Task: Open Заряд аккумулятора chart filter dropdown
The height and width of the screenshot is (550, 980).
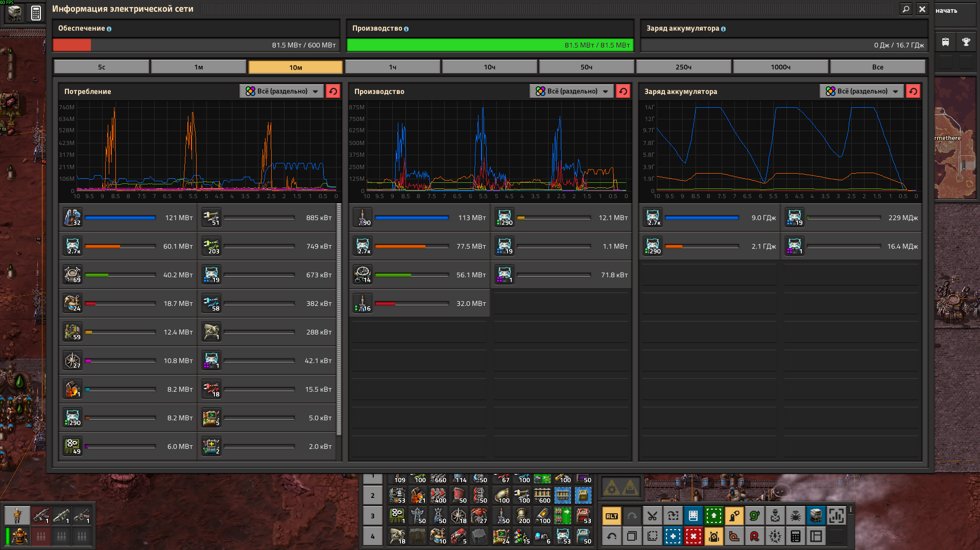Action: coord(862,91)
